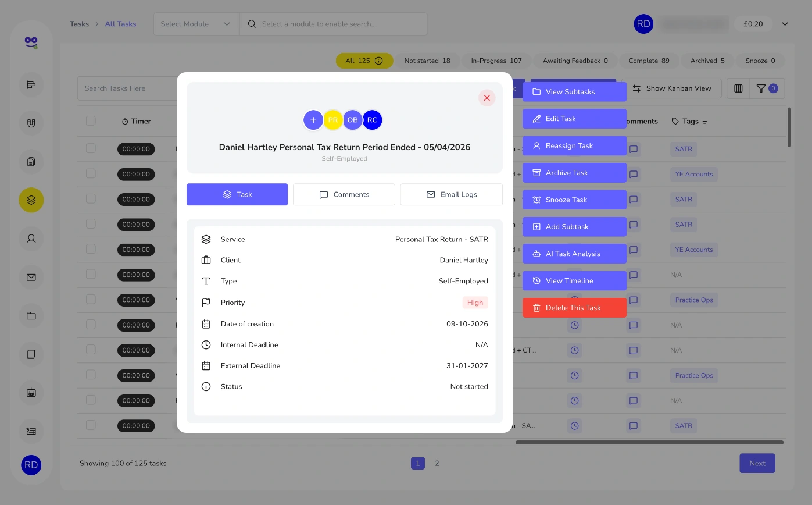Add assignee with the plus avatar button
The width and height of the screenshot is (812, 505).
pyautogui.click(x=313, y=120)
